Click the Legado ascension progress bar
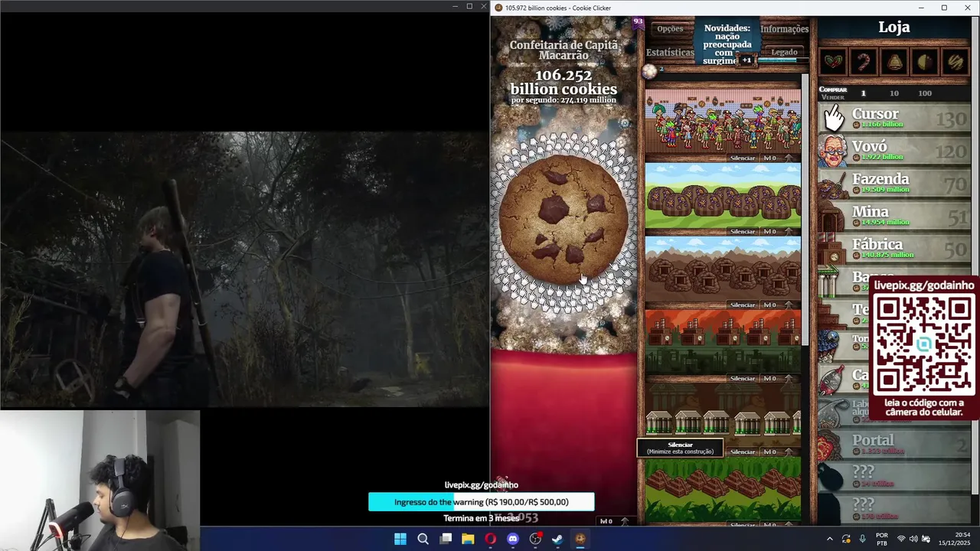 pyautogui.click(x=784, y=60)
